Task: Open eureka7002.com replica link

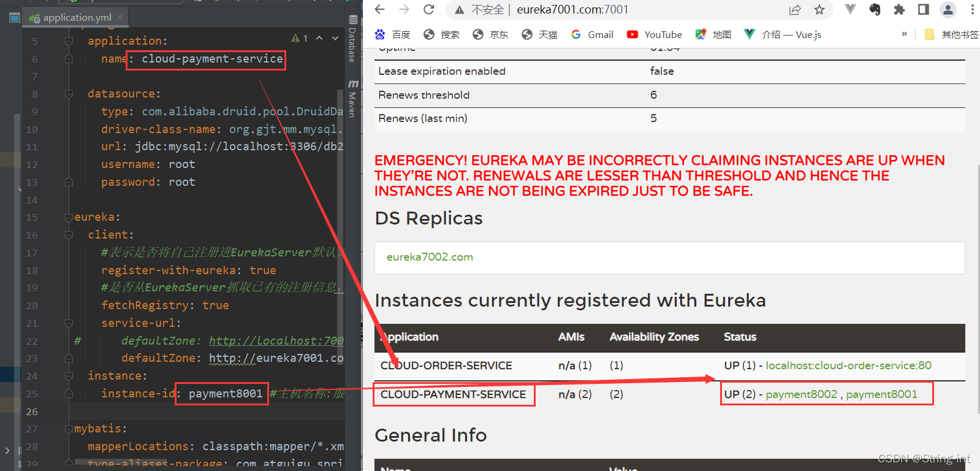Action: tap(430, 257)
